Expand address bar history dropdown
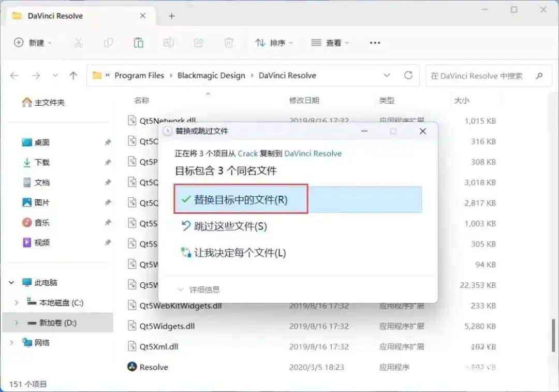Viewport: 559px width, 392px height. tap(387, 75)
